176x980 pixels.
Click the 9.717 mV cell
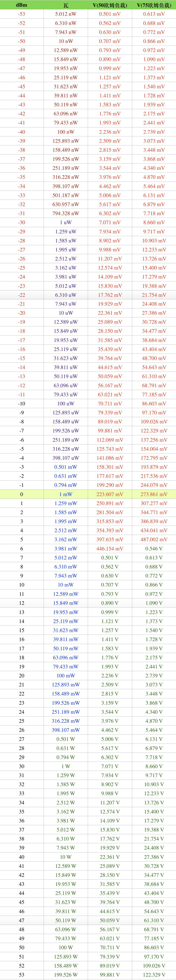click(x=154, y=232)
